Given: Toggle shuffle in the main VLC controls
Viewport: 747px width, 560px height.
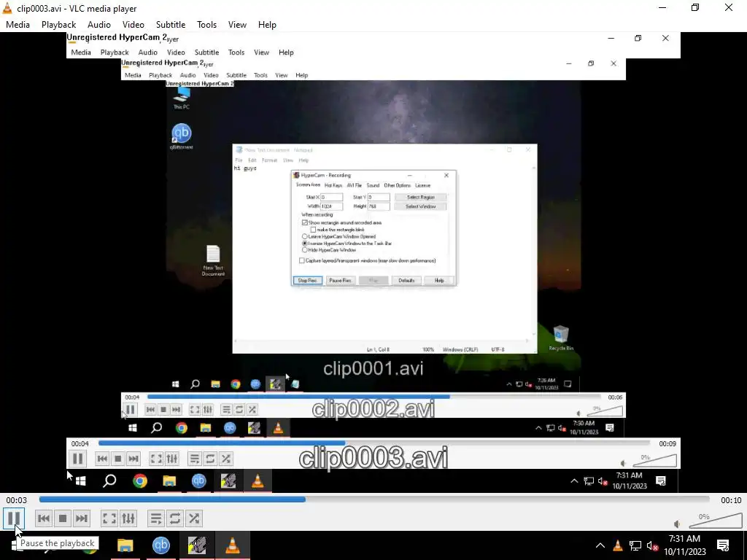Looking at the screenshot, I should click(x=194, y=518).
